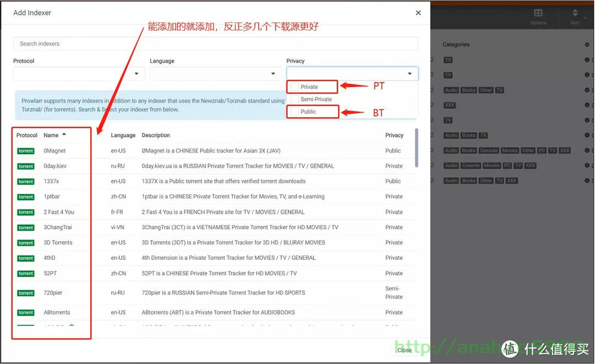
Task: Select the 2 Fast 4 You indexer
Action: pos(59,212)
